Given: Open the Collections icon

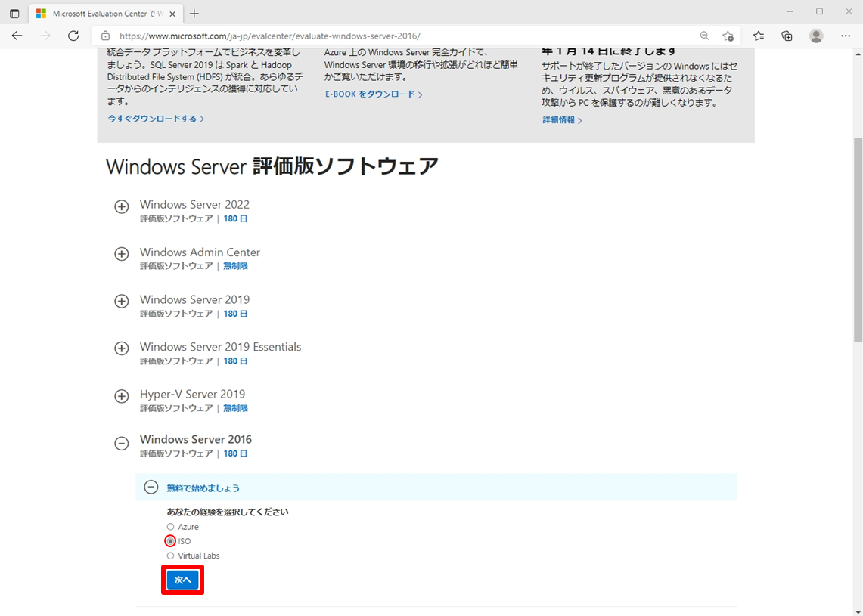Looking at the screenshot, I should point(787,36).
